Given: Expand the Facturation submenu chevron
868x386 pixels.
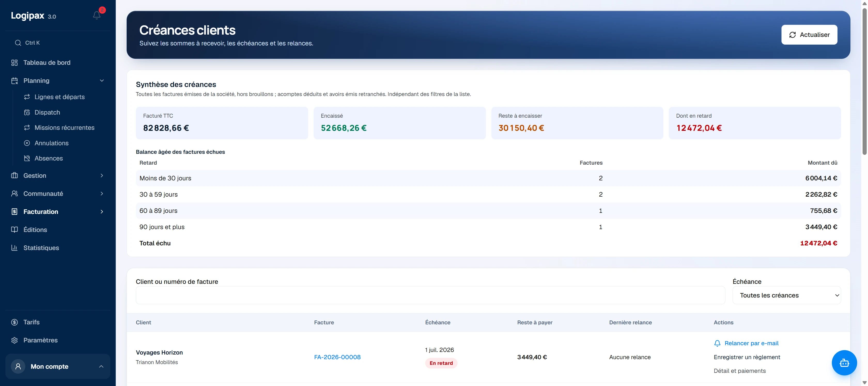Looking at the screenshot, I should (102, 212).
